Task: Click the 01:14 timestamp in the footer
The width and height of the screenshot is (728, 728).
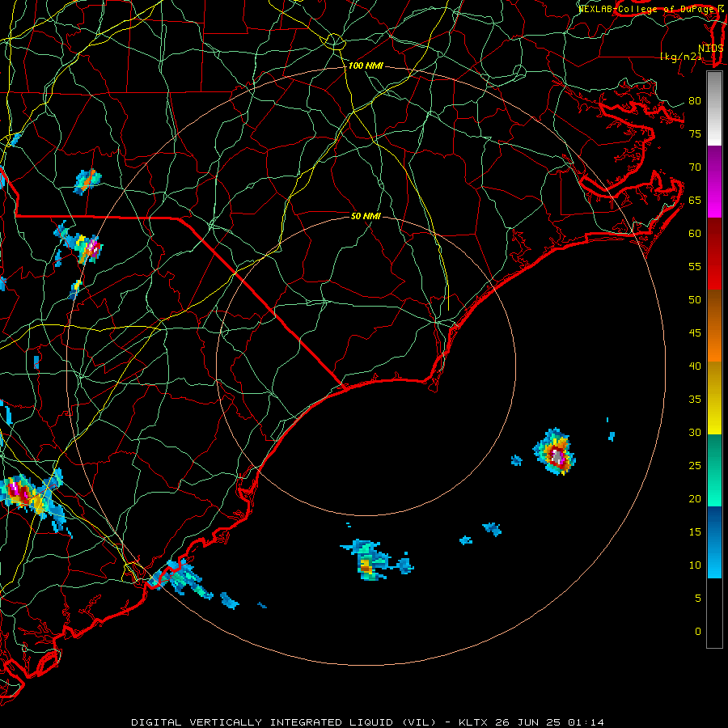Action: [586, 722]
